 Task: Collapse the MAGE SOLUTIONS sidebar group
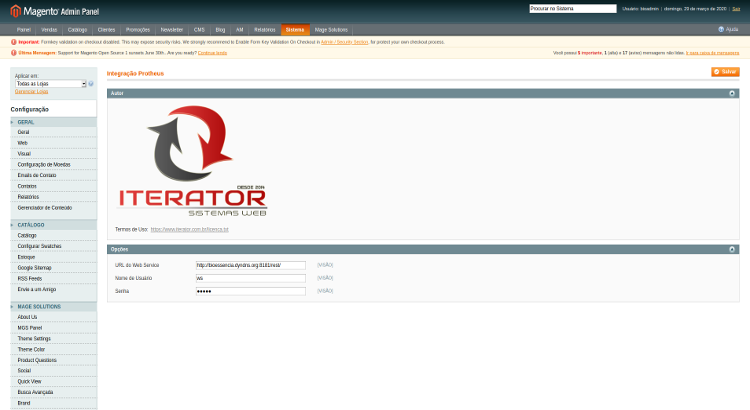(53, 307)
